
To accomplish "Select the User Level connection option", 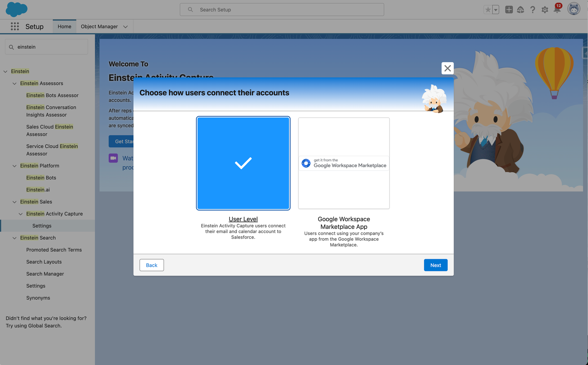I will [243, 163].
